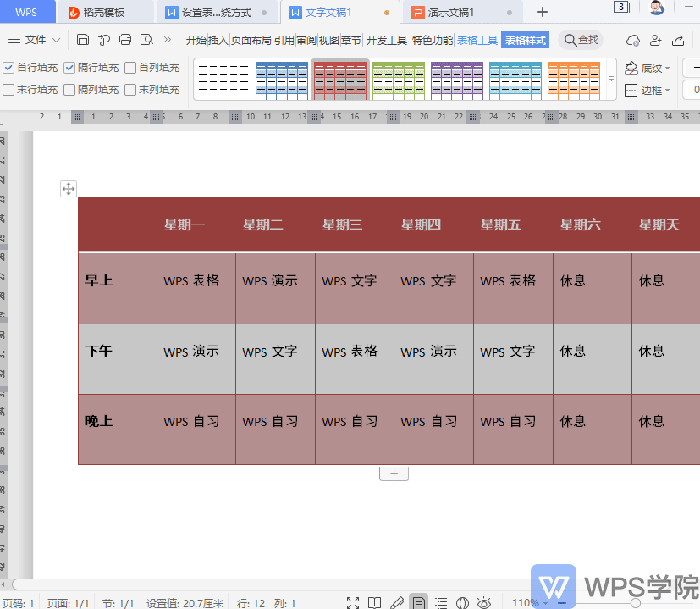Toggle 隔行填充 checkbox

69,68
